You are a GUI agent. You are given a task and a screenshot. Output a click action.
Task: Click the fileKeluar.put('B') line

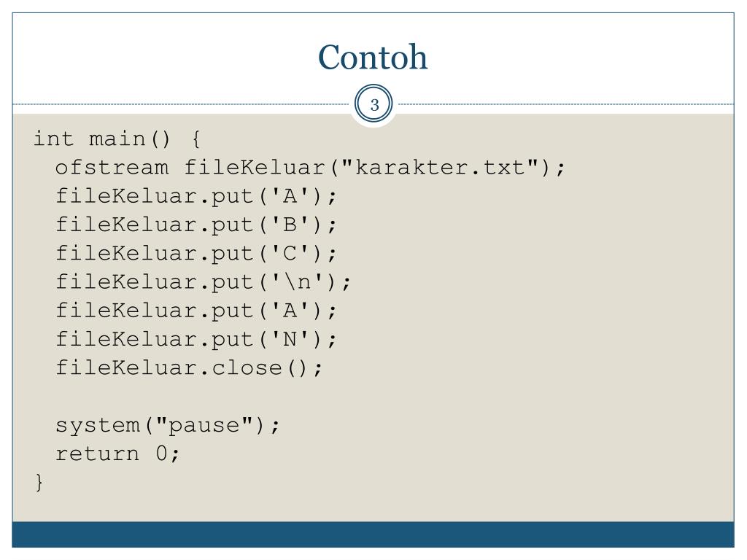[196, 225]
